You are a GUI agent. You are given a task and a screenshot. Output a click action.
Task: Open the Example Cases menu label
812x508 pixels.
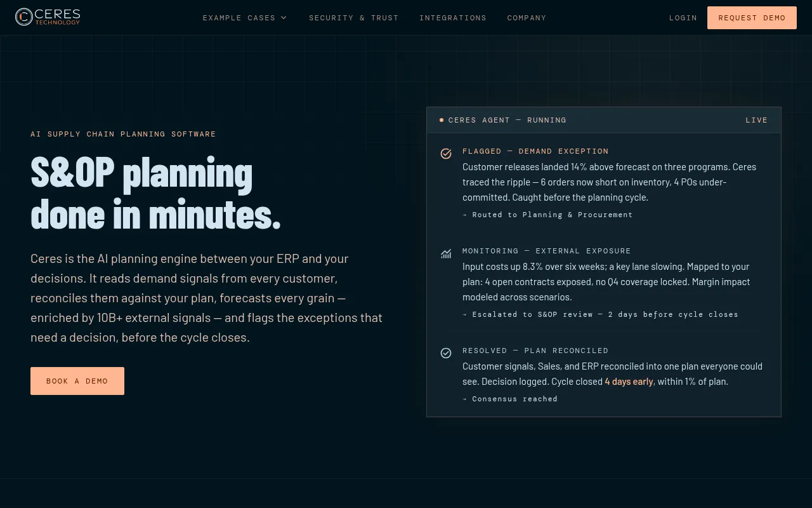(x=239, y=18)
